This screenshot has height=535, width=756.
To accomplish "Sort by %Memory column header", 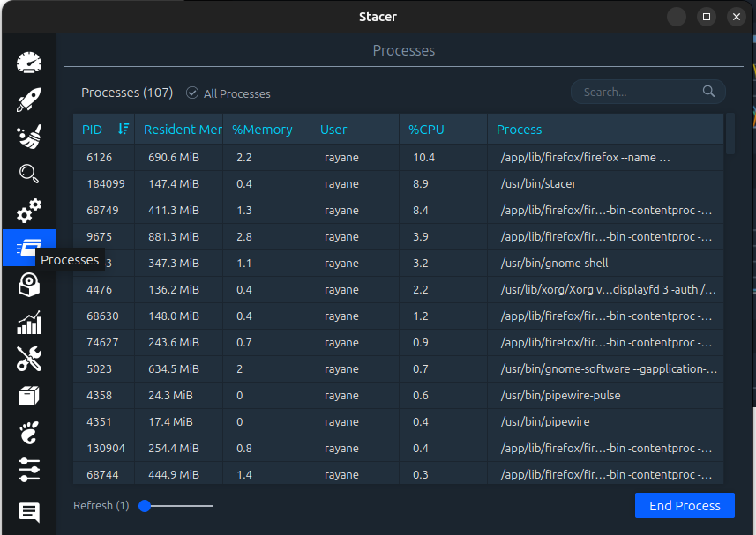I will [x=266, y=130].
